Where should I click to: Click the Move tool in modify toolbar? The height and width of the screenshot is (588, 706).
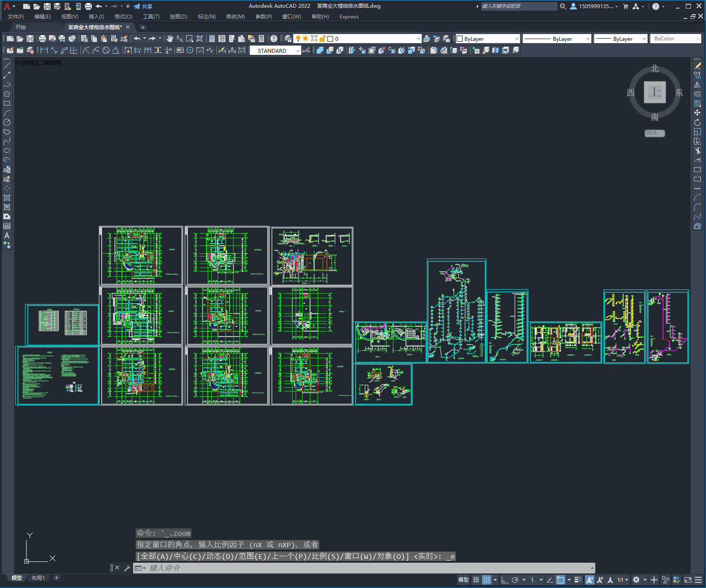tap(697, 113)
